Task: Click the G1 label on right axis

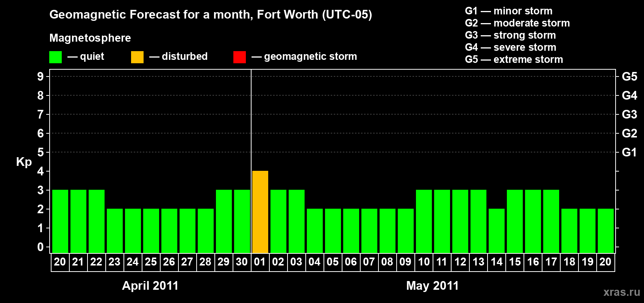Action: point(630,152)
